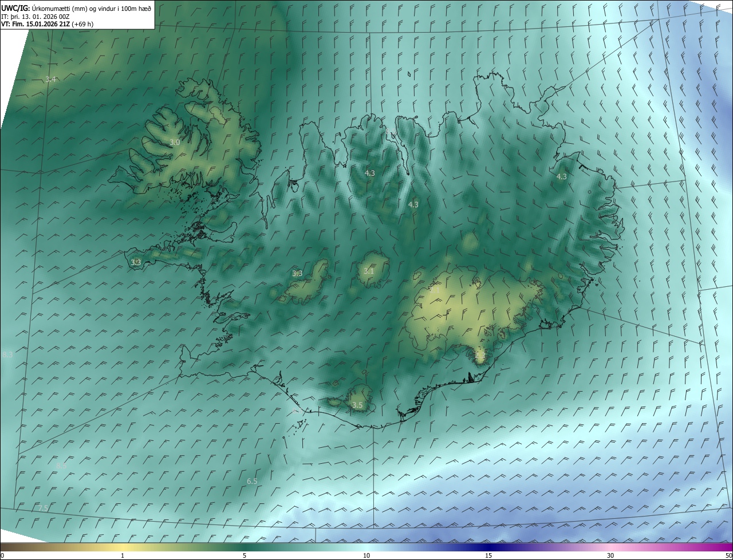
Task: Select the 3.5 label on Mýrdalsjökull
Action: [x=357, y=405]
